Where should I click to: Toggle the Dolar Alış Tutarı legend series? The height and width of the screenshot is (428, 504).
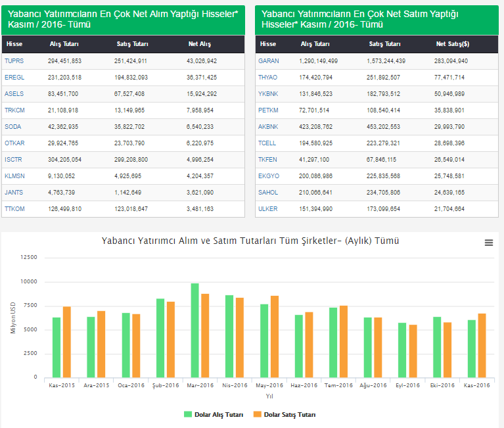tap(214, 414)
